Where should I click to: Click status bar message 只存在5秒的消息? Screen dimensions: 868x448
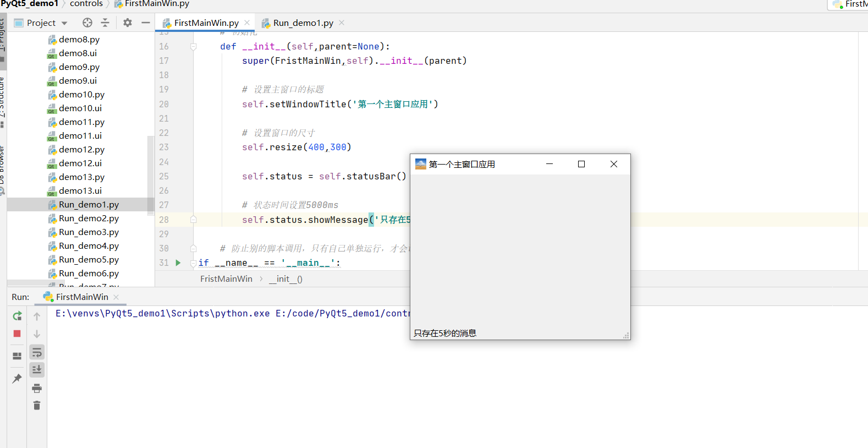tap(445, 334)
